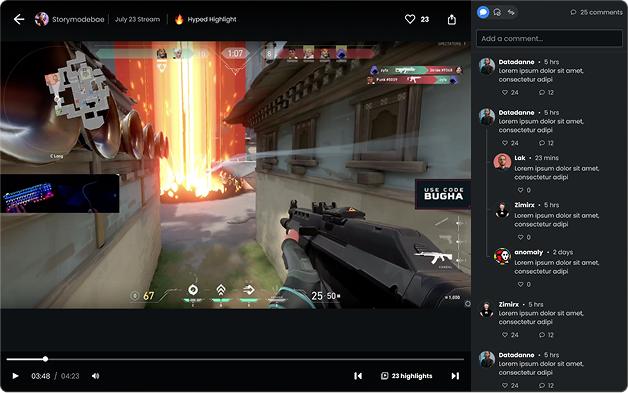The image size is (628, 393).
Task: Go back using the left arrow
Action: point(19,19)
